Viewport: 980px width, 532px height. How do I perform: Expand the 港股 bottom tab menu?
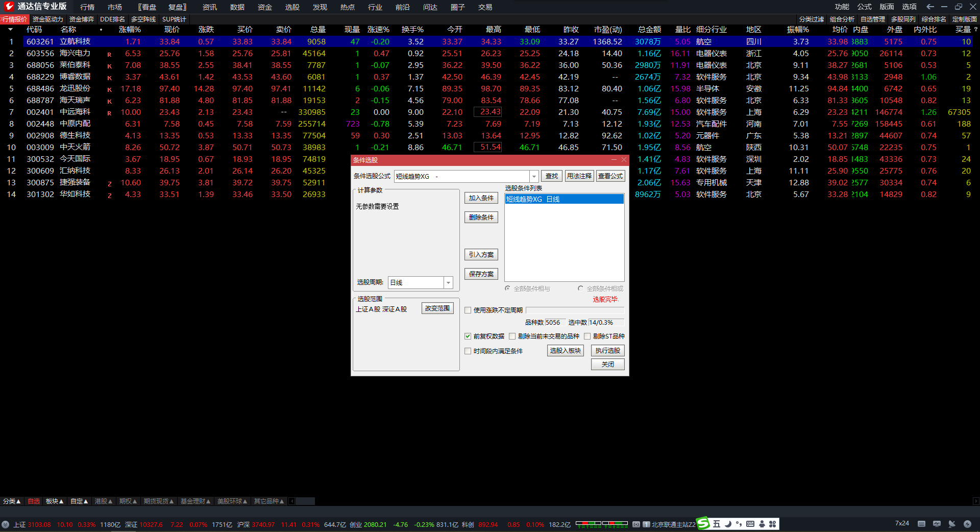(104, 501)
